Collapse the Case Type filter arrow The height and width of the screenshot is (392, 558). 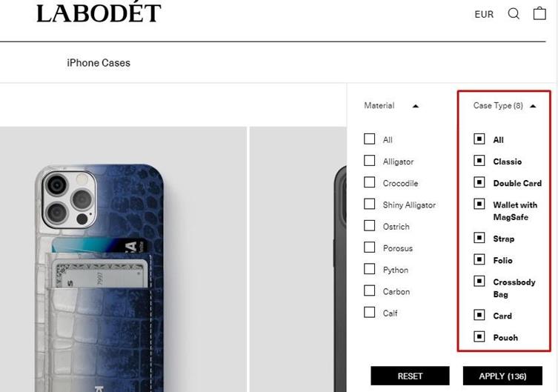533,106
